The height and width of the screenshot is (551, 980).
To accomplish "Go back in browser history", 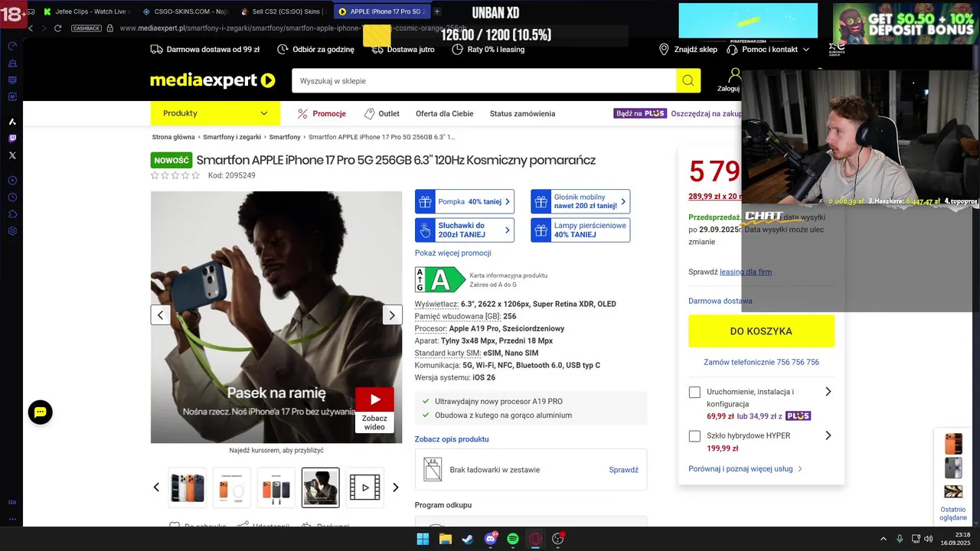I will (31, 28).
